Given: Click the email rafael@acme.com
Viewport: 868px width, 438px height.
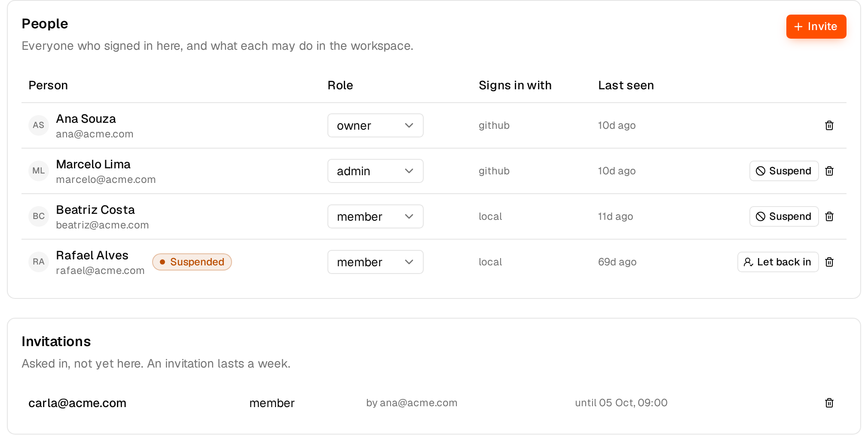Looking at the screenshot, I should pyautogui.click(x=100, y=271).
